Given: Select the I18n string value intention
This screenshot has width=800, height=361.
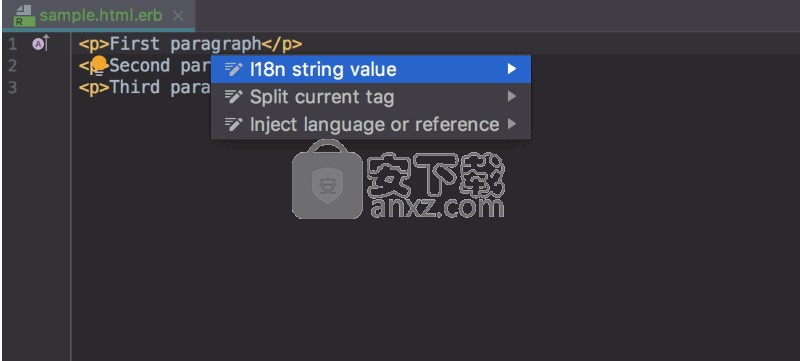Looking at the screenshot, I should click(371, 69).
